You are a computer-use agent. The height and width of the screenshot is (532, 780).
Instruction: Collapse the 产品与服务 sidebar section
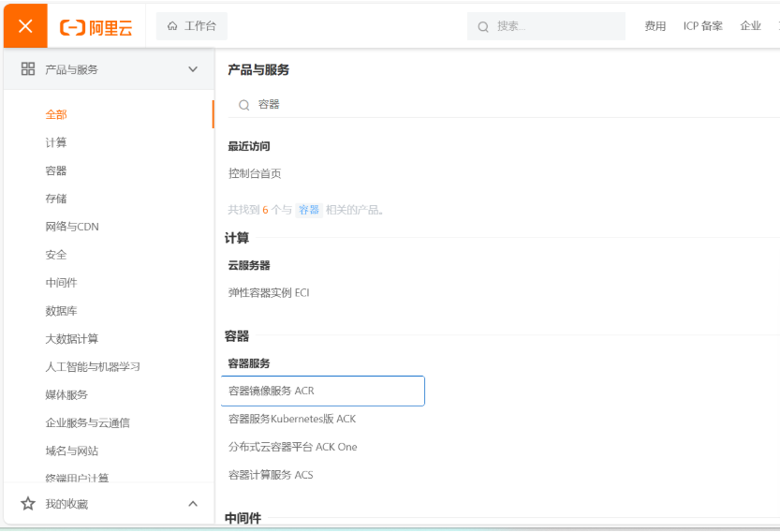click(x=193, y=69)
